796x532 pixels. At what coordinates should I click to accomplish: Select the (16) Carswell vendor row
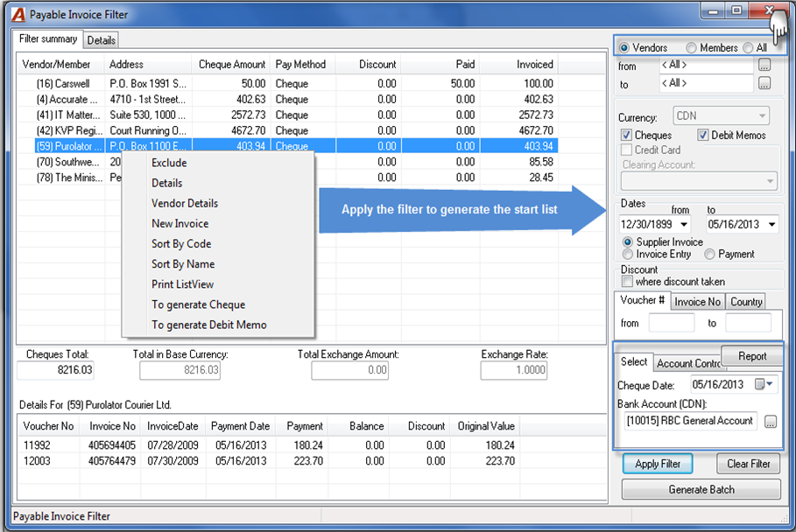(x=287, y=84)
